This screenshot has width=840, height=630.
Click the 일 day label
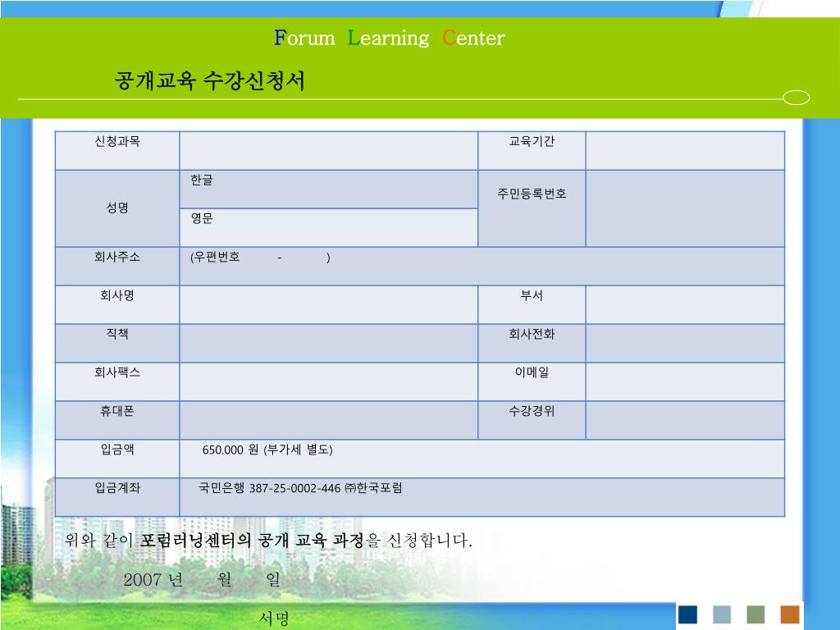pyautogui.click(x=273, y=579)
